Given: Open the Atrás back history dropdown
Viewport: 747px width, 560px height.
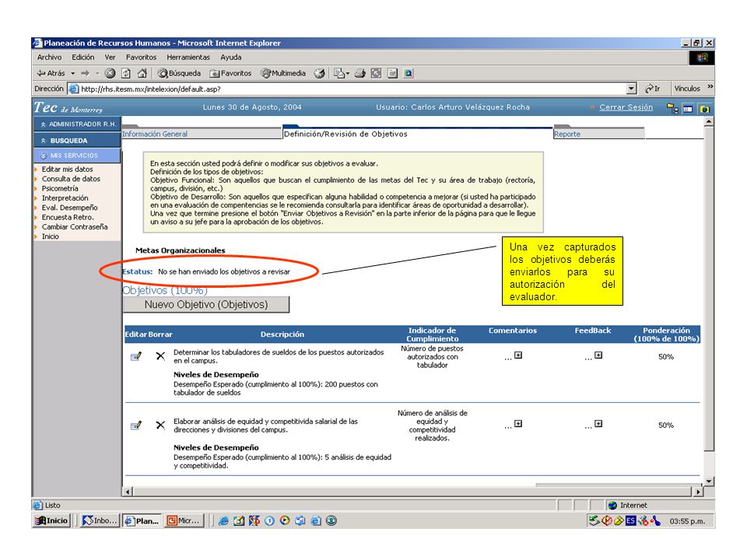Looking at the screenshot, I should pos(73,73).
